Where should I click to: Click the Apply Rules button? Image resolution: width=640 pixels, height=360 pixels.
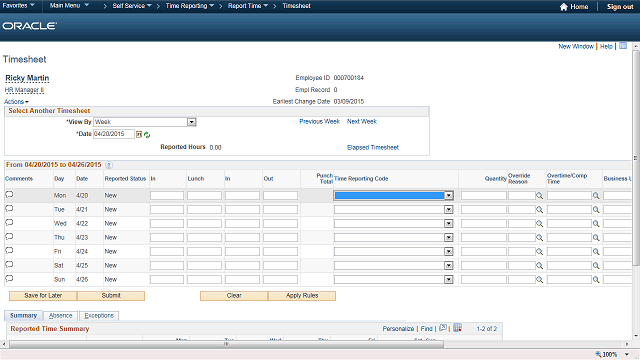[x=302, y=296]
